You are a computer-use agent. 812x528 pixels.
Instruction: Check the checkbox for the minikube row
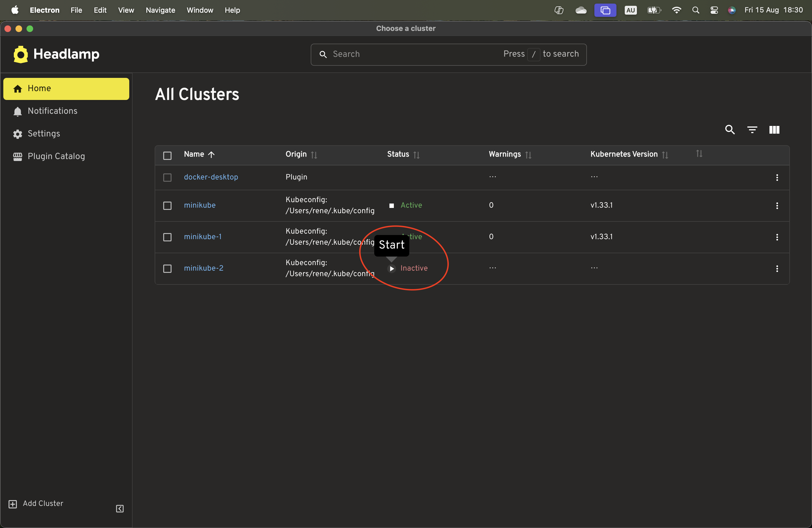click(167, 205)
